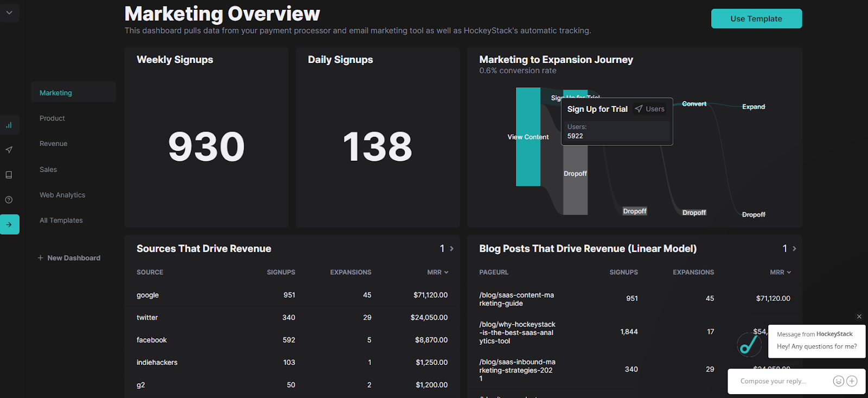Go to next page of Sources That Drive Revenue
Viewport: 868px width, 398px height.
click(452, 249)
